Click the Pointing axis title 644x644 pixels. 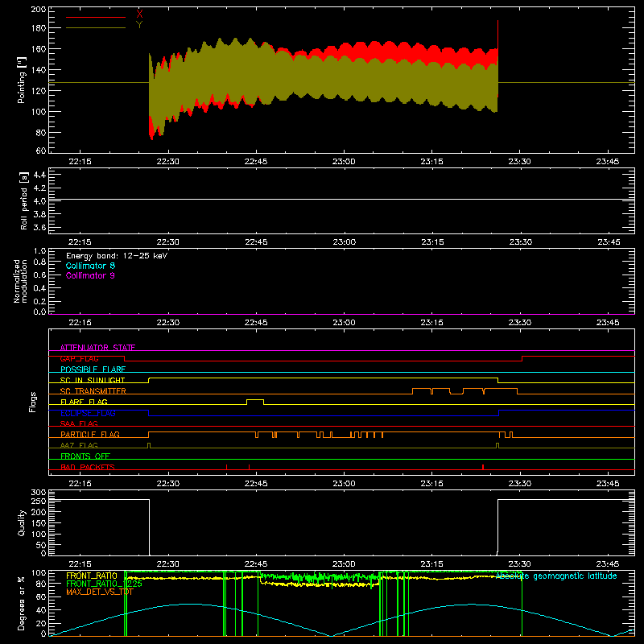pos(22,80)
